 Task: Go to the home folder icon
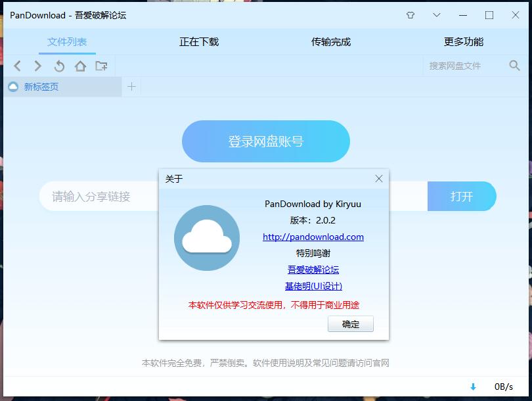click(80, 66)
